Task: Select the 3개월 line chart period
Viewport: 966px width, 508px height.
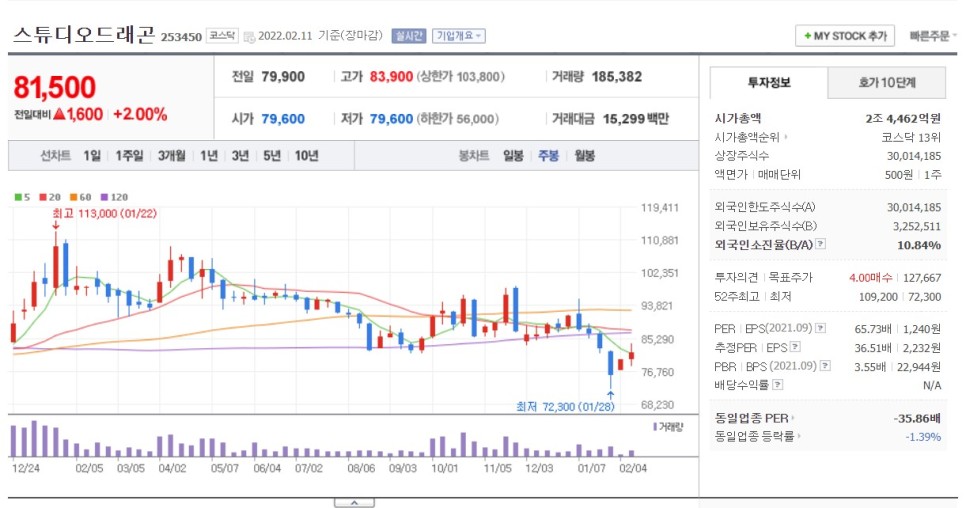Action: click(x=171, y=156)
